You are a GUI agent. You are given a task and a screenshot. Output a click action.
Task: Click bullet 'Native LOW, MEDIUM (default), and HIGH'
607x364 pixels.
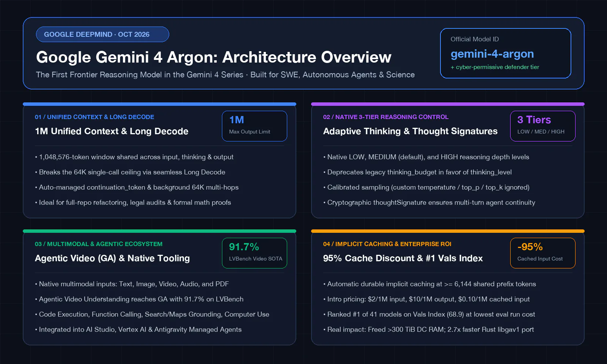426,157
